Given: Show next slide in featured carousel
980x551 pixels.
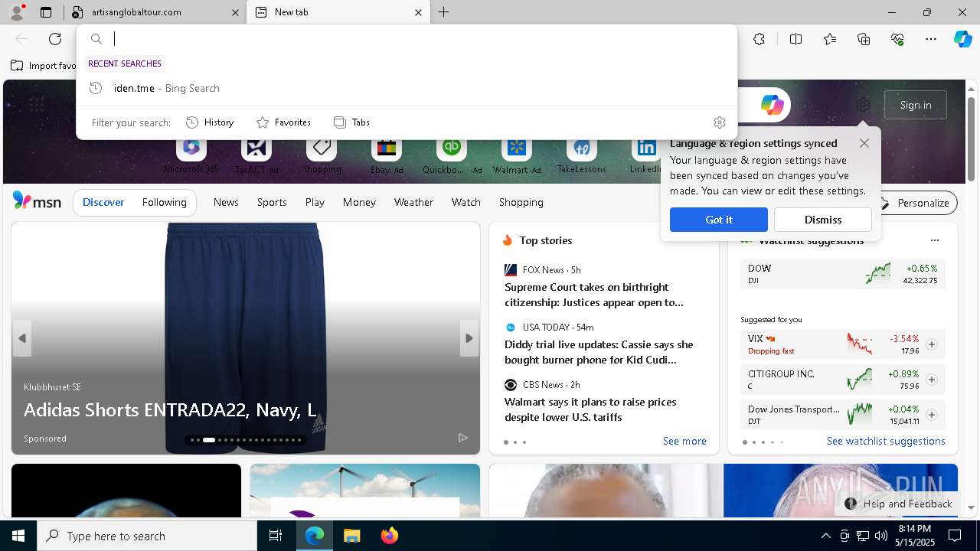Looking at the screenshot, I should (469, 338).
